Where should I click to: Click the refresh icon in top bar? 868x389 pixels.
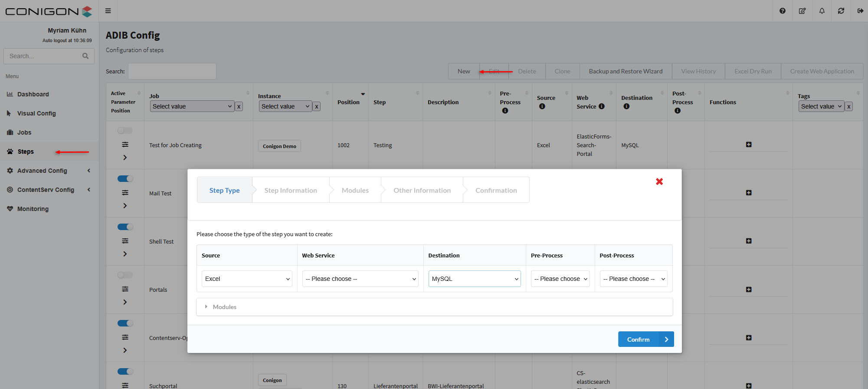click(x=841, y=11)
